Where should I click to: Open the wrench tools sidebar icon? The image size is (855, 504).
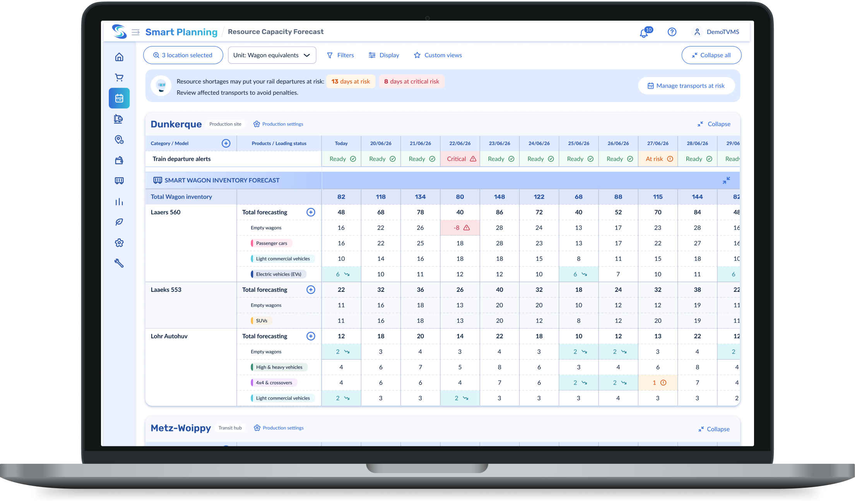(x=119, y=263)
